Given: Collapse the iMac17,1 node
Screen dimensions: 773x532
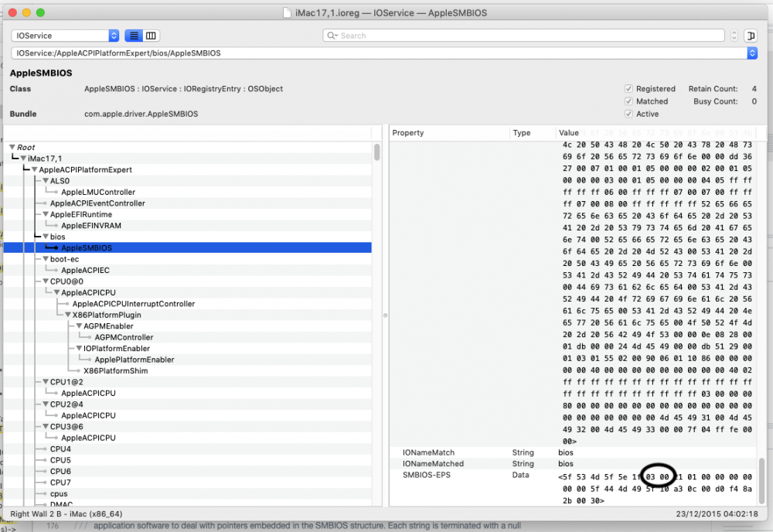Looking at the screenshot, I should coord(23,159).
